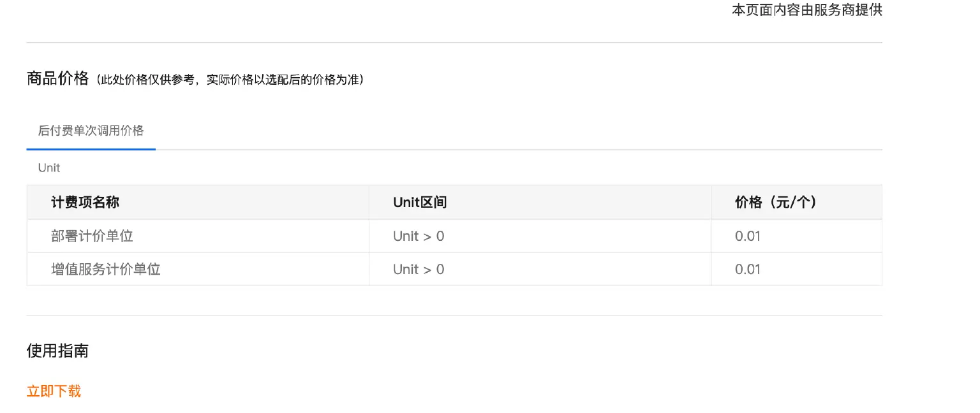Screen dimensions: 980x413
Task: Click the gray table header row background
Action: coord(574,202)
